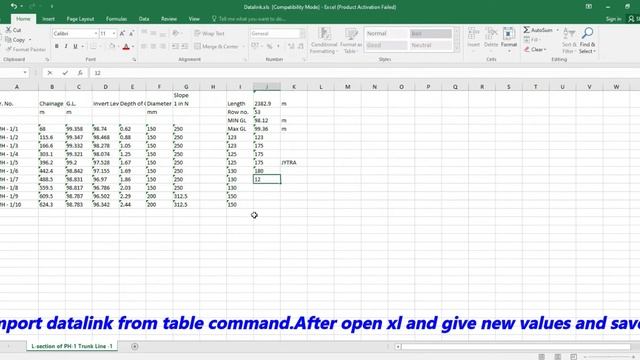640x360 pixels.
Task: Open the Paste-adjacent Copy dropdown arrow
Action: tap(30, 40)
